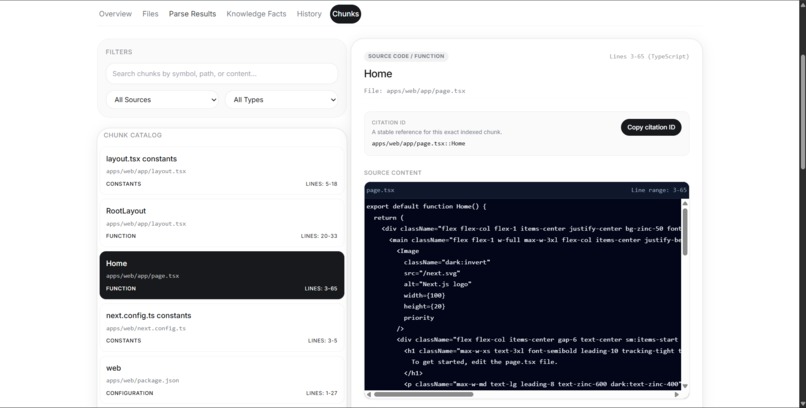Select the next.config.ts constants chunk
806x408 pixels.
(x=222, y=328)
